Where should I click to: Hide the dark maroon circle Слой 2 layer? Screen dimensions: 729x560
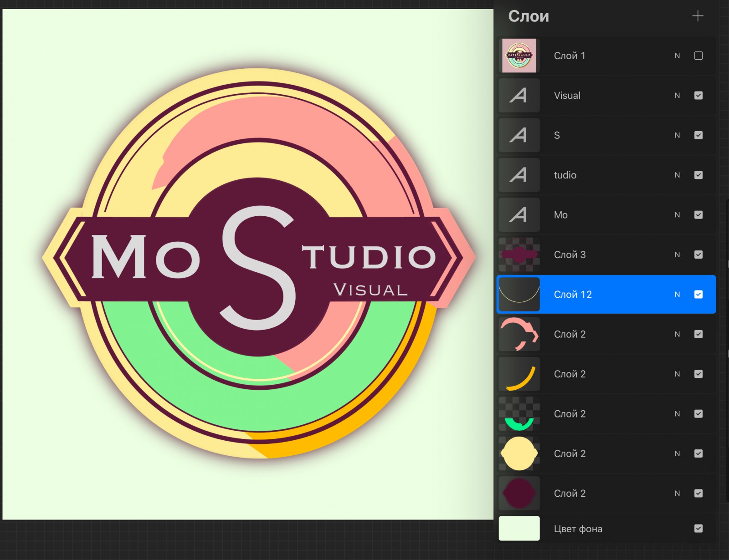[698, 494]
